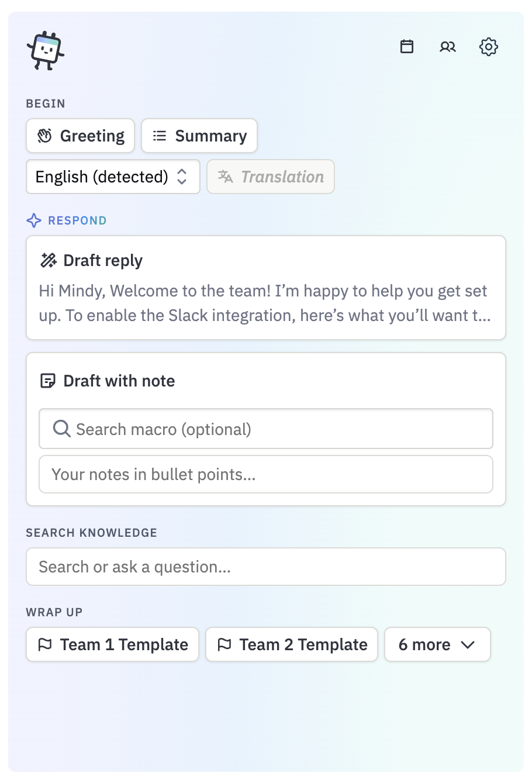Viewport: 532px width, 780px height.
Task: Open settings via the gear icon
Action: [x=489, y=46]
